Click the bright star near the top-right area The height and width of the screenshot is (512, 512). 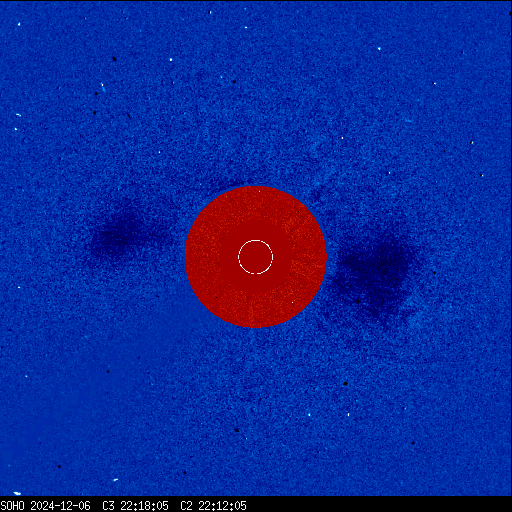point(379,49)
